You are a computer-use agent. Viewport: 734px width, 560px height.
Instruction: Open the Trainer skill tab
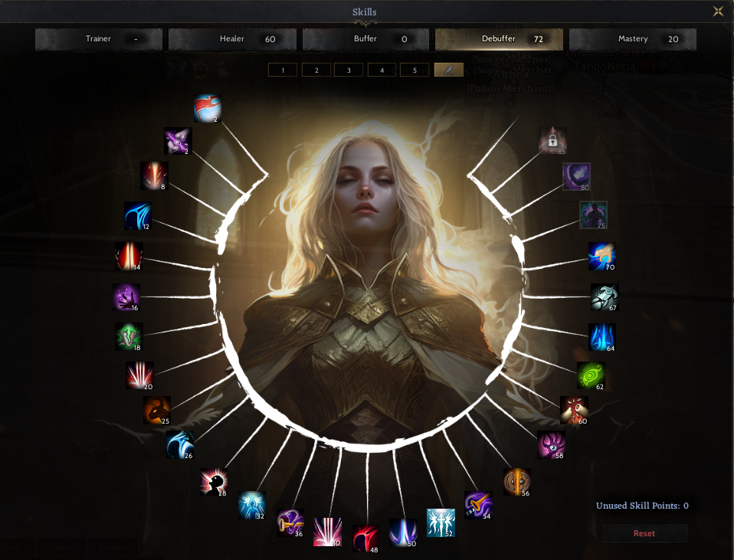coord(99,39)
